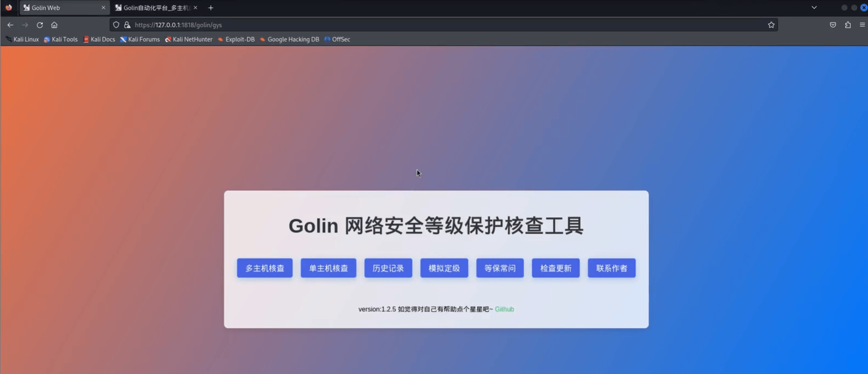Click the Golin 网络安全等级保护核查工具 heading
The image size is (868, 374).
point(436,226)
